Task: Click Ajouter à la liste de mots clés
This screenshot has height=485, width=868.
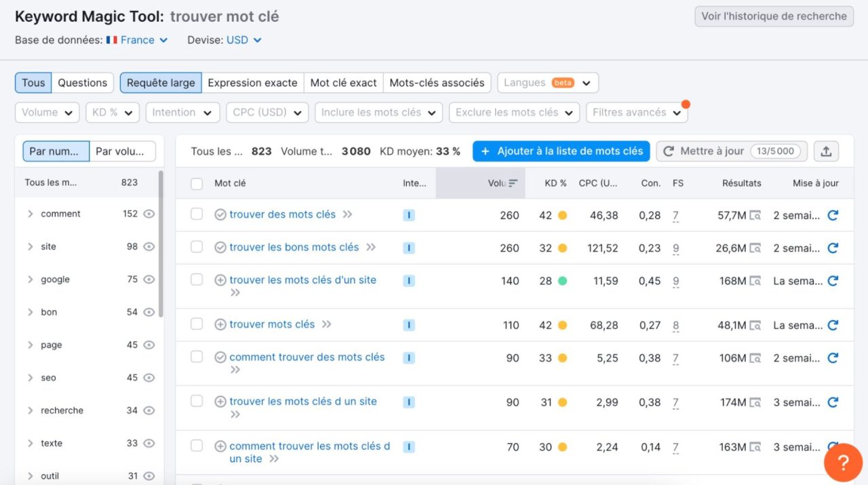Action: (561, 151)
